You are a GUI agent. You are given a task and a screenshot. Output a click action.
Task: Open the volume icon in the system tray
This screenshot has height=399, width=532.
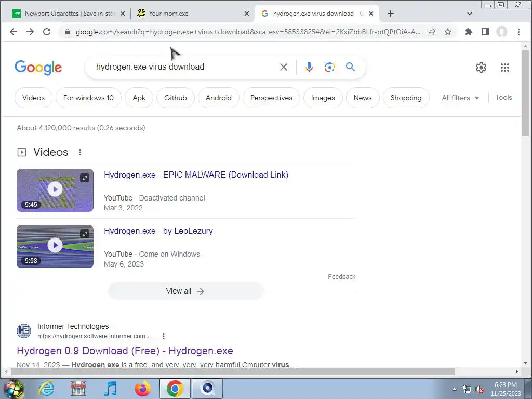point(480,389)
